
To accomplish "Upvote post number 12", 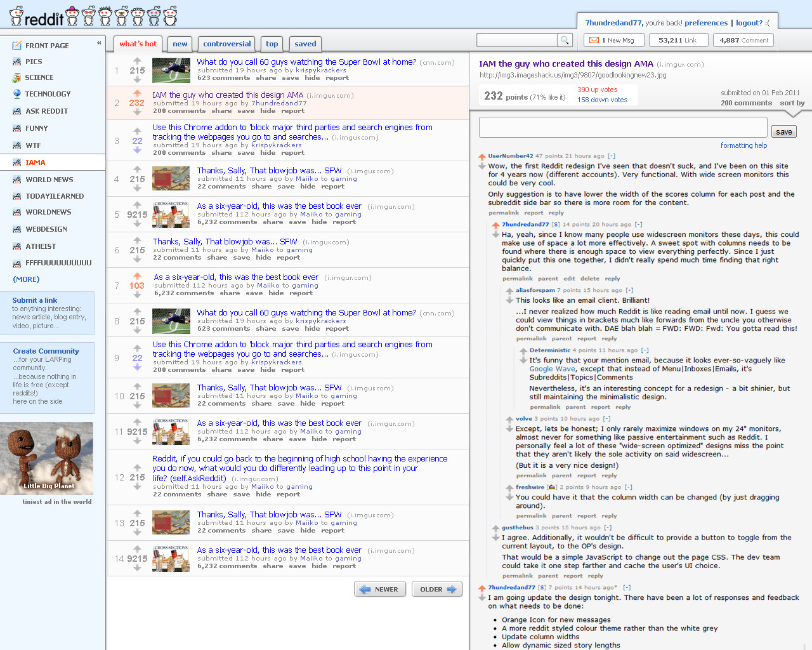I will (137, 468).
